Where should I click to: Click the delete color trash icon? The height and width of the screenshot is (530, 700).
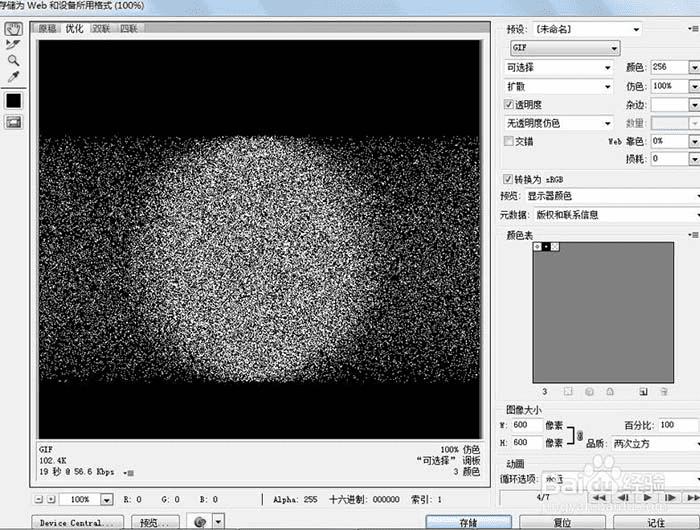[x=664, y=392]
